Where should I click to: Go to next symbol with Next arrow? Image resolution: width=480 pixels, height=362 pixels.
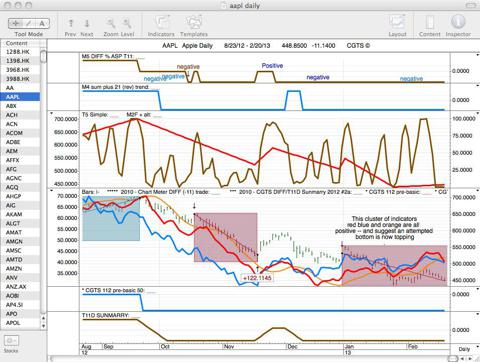click(x=87, y=23)
